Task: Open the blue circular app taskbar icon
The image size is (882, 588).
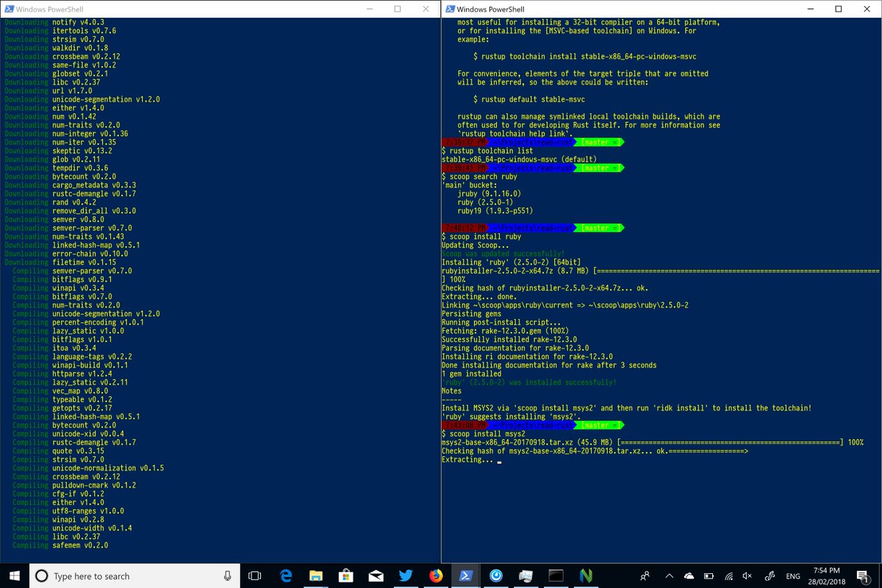Action: tap(497, 576)
